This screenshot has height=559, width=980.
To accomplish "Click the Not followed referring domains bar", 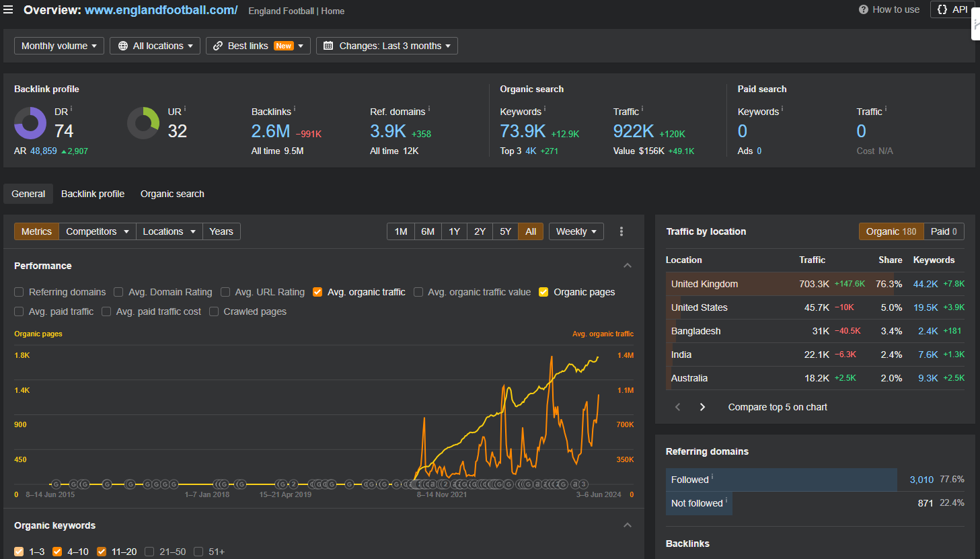I will (x=699, y=503).
